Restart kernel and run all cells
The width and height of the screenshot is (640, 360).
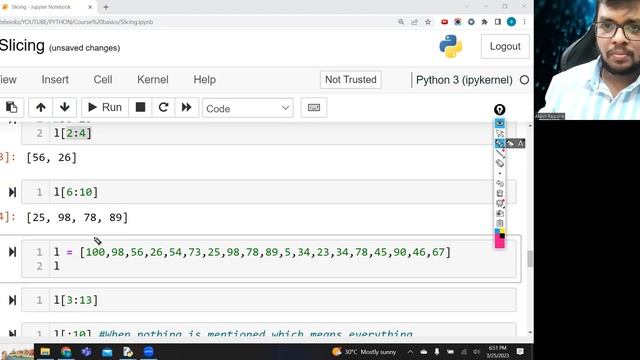click(x=187, y=107)
